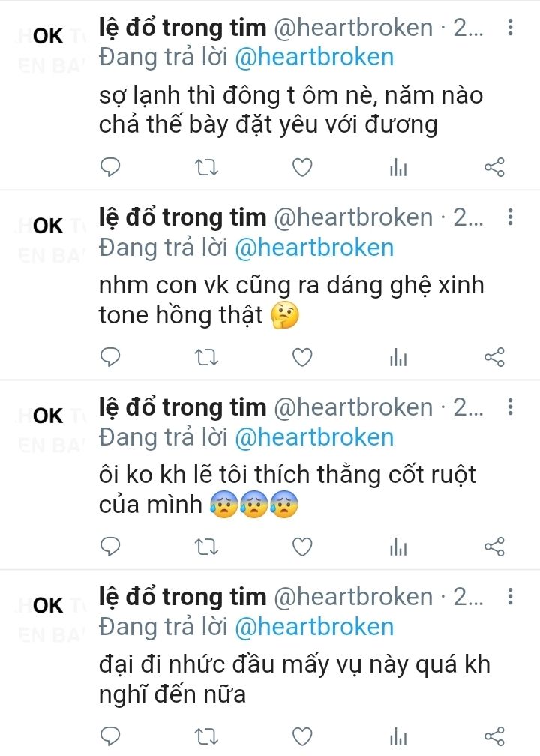Reply to the 'sợ lạnh thì đông' tweet
Screen dimensions: 540x756
pyautogui.click(x=110, y=167)
